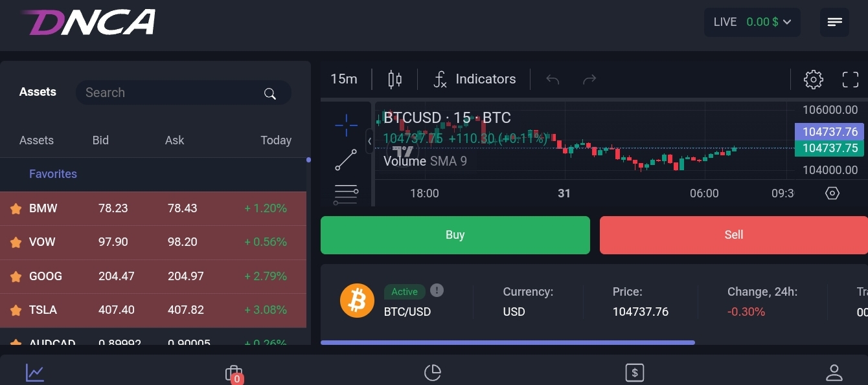Select the crosshair cursor tool
The width and height of the screenshot is (868, 385).
(x=346, y=125)
